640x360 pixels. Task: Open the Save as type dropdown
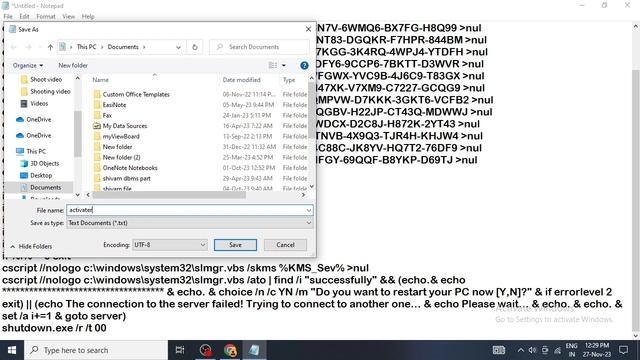190,223
